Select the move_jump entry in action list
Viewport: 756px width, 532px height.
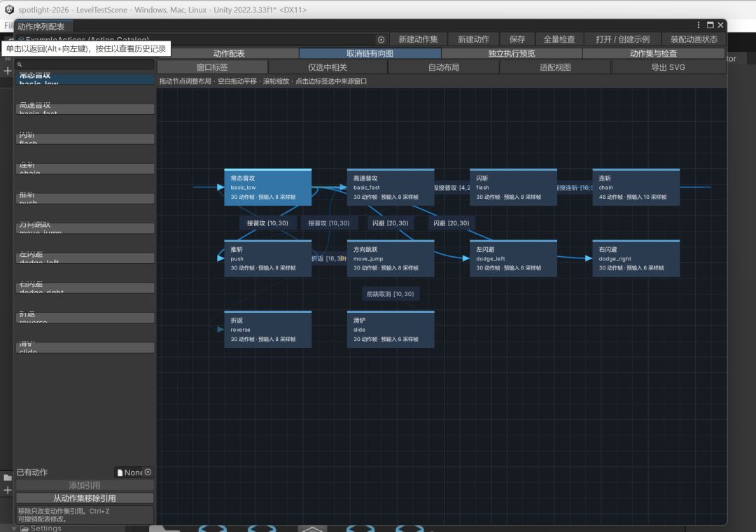[85, 228]
